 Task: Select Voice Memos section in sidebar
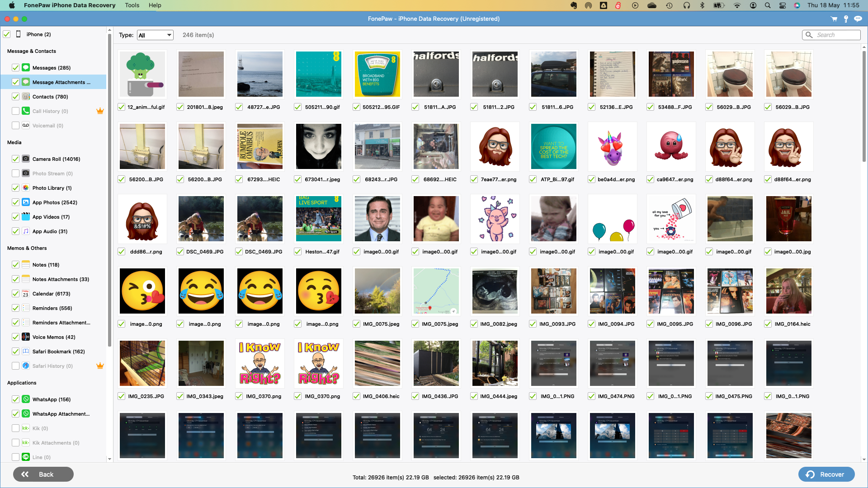point(53,337)
